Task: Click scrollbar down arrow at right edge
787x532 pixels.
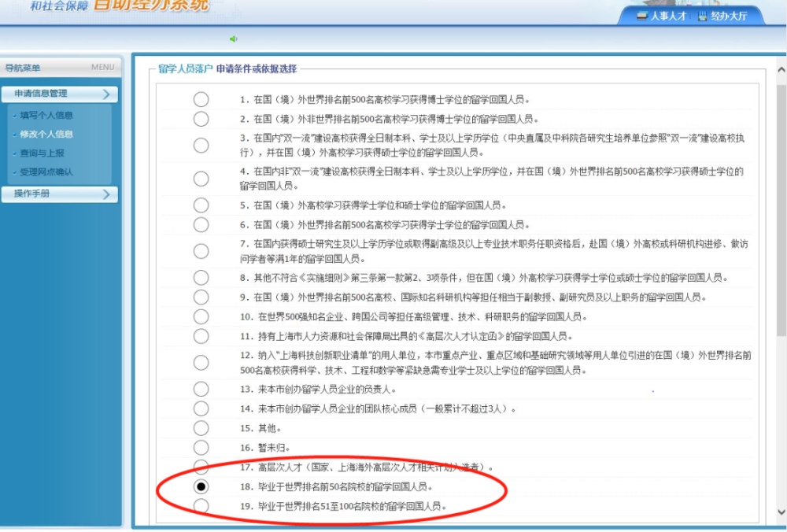Action: click(781, 512)
